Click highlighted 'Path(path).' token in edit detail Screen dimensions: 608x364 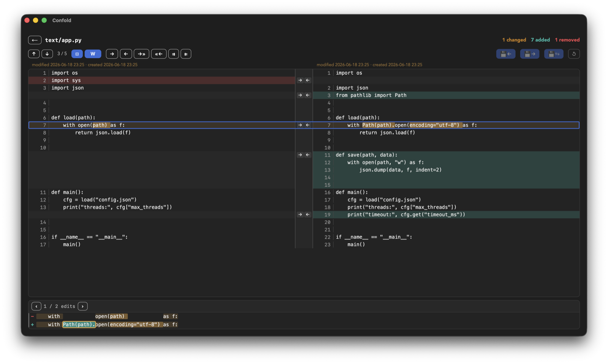(79, 324)
